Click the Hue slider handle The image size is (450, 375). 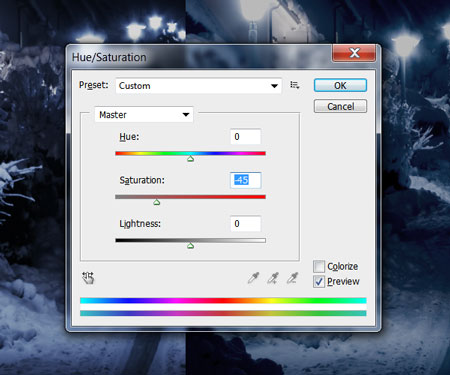pos(190,159)
